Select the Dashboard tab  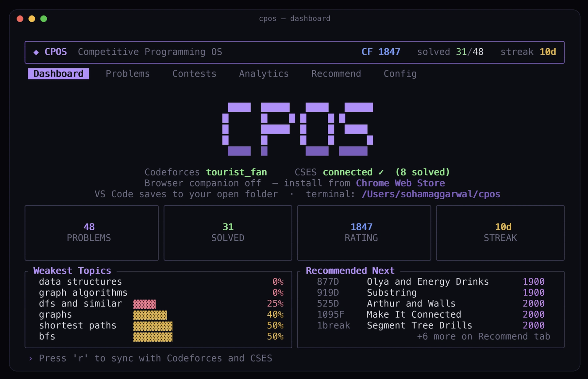click(x=58, y=74)
